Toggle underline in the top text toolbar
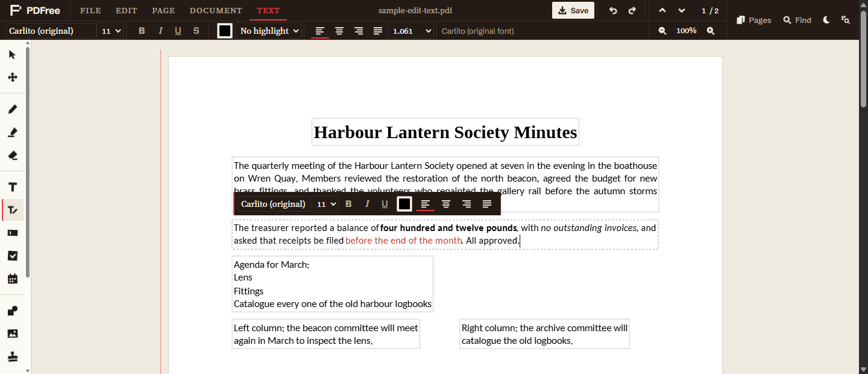Image resolution: width=868 pixels, height=374 pixels. click(x=178, y=31)
